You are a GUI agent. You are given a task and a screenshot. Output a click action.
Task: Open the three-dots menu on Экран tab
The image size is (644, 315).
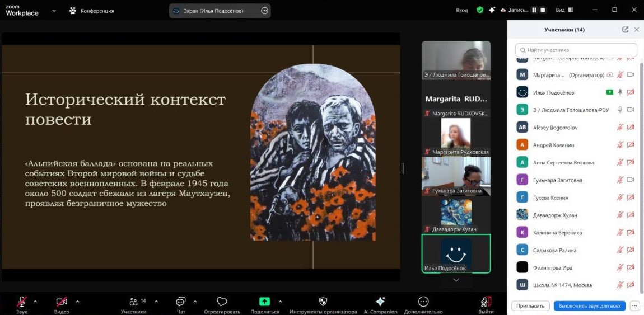[x=264, y=11]
